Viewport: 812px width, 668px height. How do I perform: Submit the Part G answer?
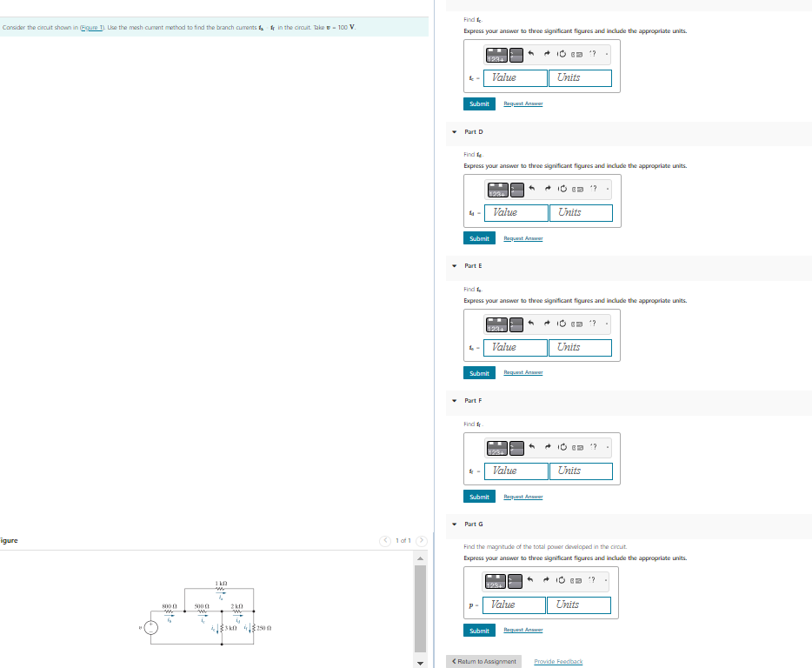click(x=479, y=630)
